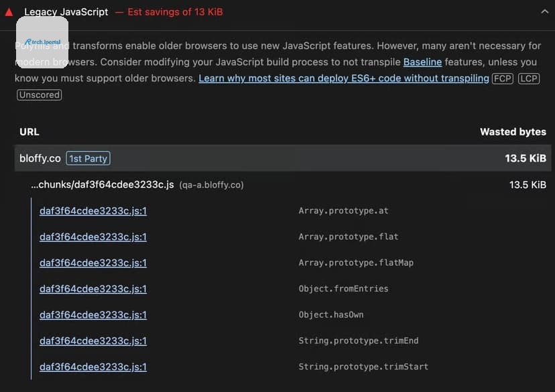This screenshot has width=555, height=392.
Task: Click the Object.fromEntries text
Action: point(343,289)
